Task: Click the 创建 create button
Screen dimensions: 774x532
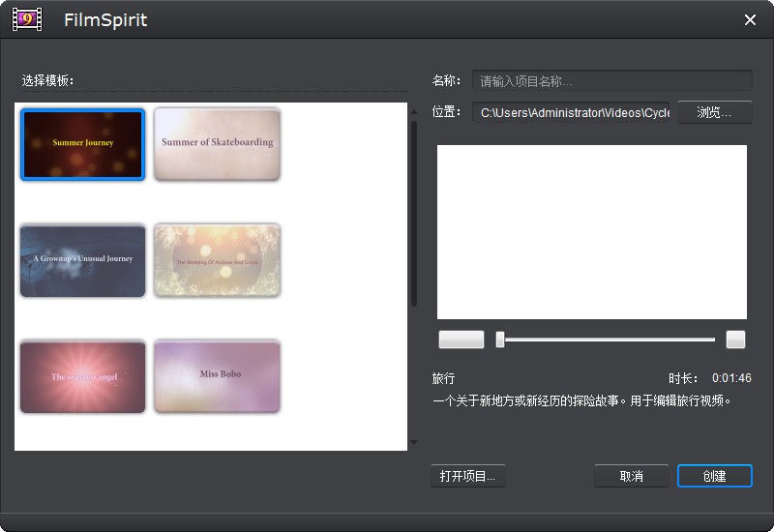Action: (x=715, y=476)
